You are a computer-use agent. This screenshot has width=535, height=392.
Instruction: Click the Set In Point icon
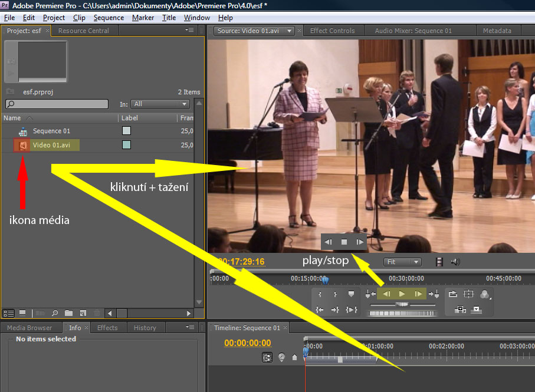pyautogui.click(x=320, y=294)
